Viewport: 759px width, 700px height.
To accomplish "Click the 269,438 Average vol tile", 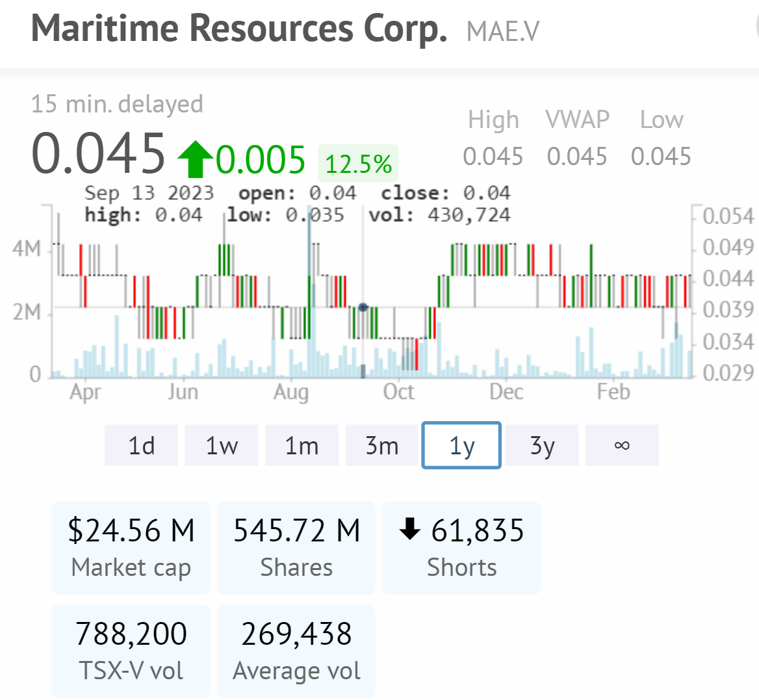I will pos(296,651).
